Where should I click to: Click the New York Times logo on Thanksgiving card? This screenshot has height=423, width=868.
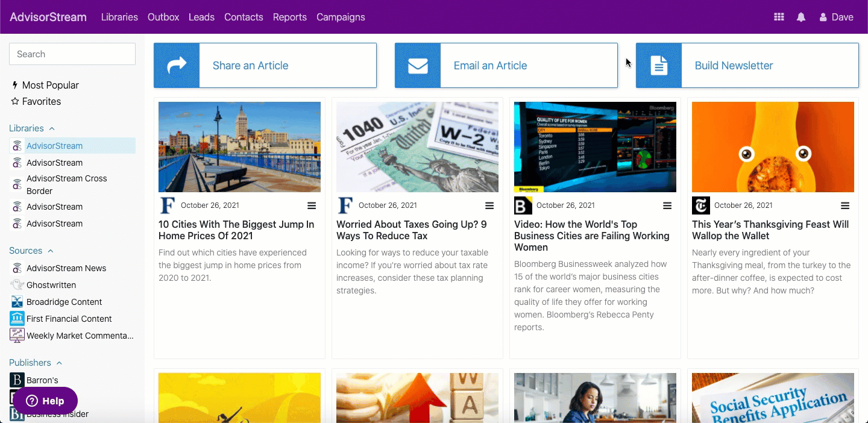[701, 205]
